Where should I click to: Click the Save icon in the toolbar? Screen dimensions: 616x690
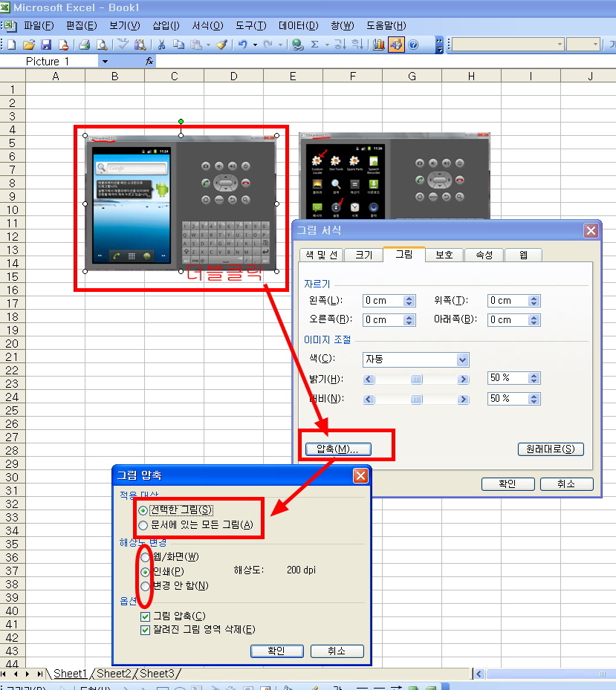coord(46,45)
